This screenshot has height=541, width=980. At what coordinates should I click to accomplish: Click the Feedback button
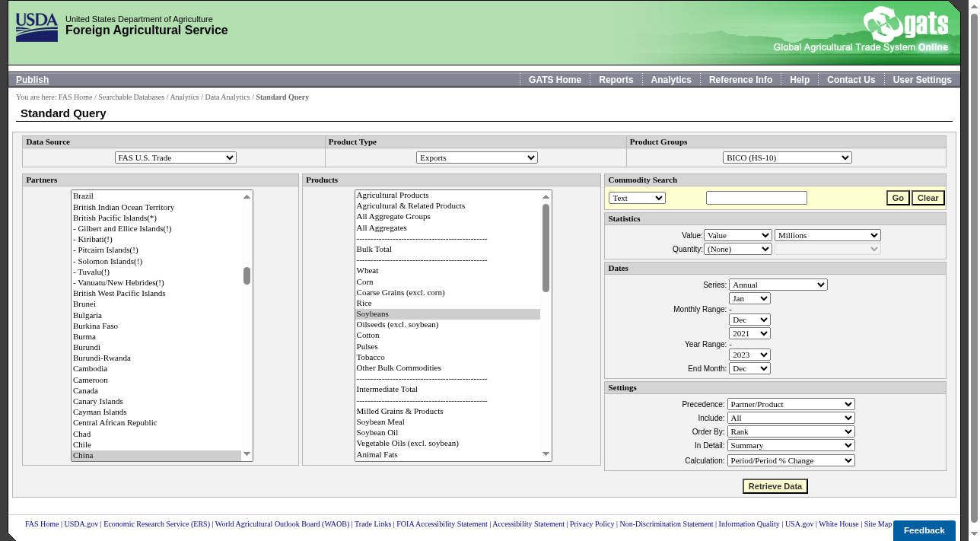click(924, 530)
